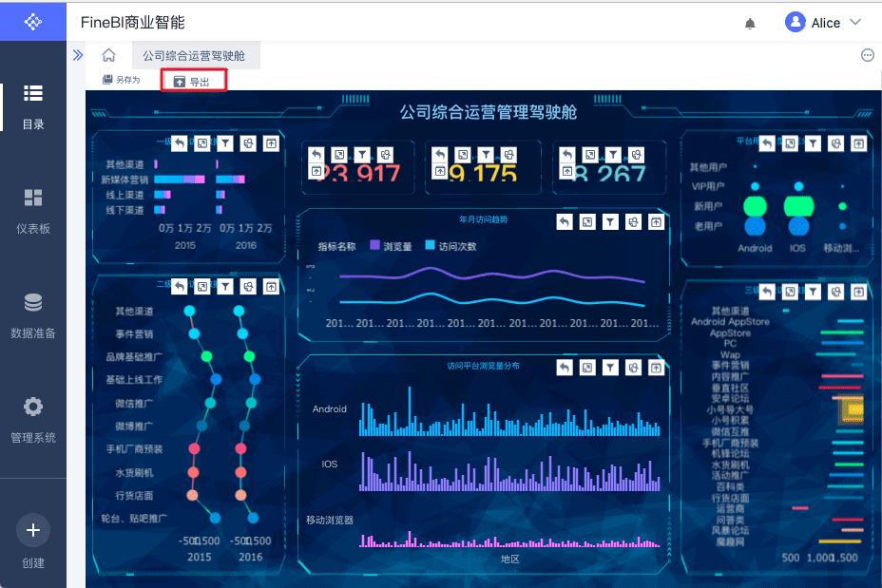Click filter icon on 年月访问趋势 chart
The width and height of the screenshot is (882, 588).
point(610,222)
